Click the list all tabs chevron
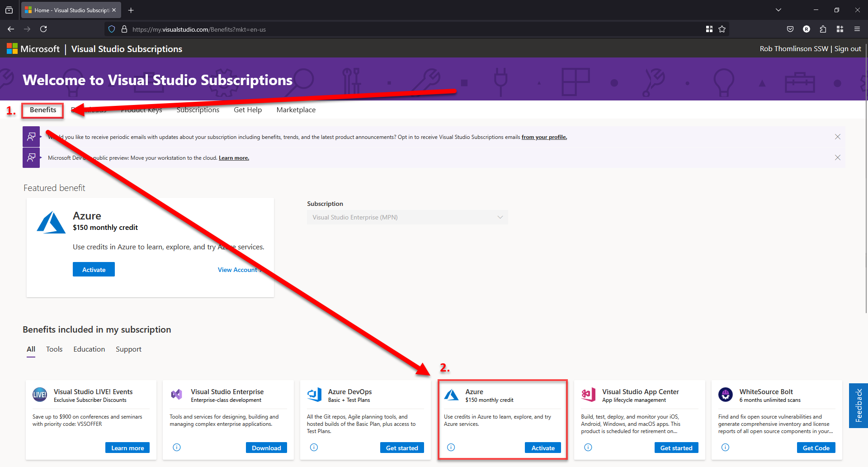 coord(778,10)
